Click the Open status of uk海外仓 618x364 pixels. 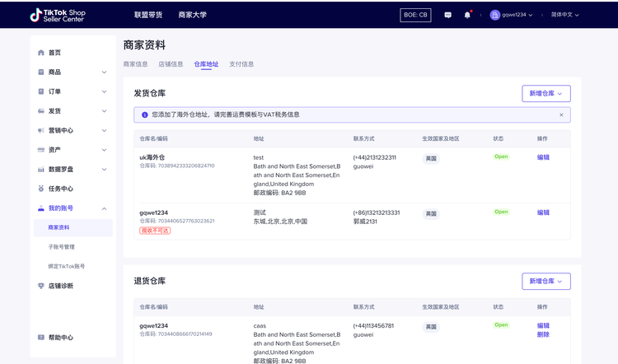501,156
